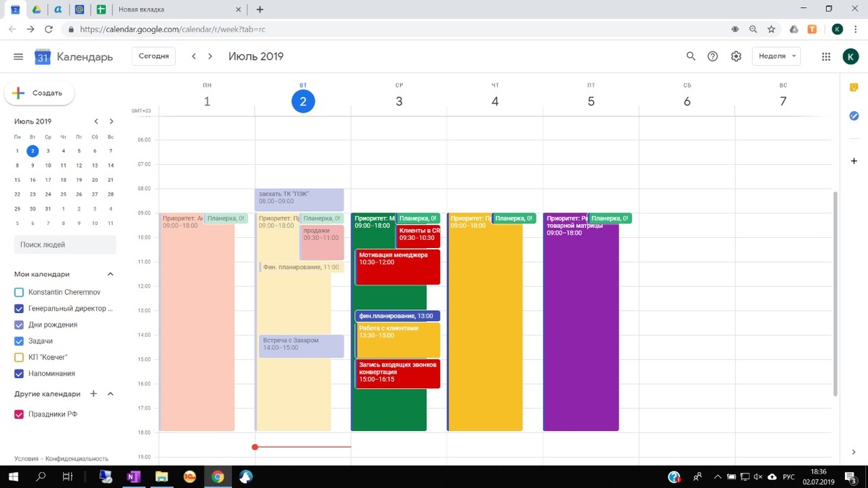Show next month in mini calendar
Image resolution: width=868 pixels, height=488 pixels.
pos(111,121)
